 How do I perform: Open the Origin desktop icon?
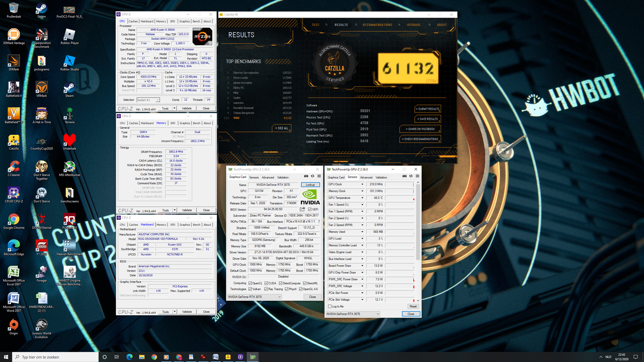[x=14, y=327]
